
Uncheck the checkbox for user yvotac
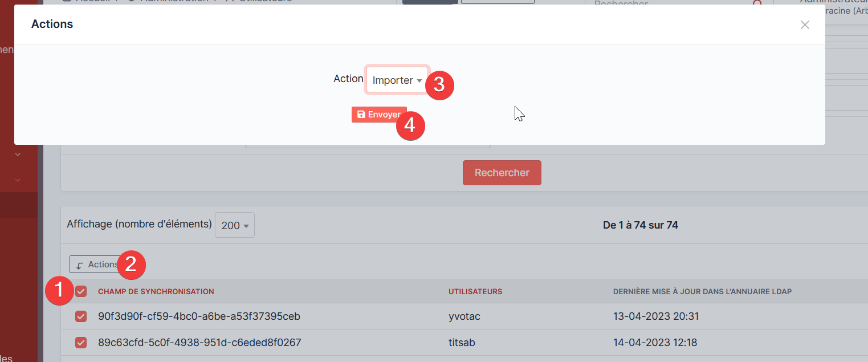tap(81, 316)
